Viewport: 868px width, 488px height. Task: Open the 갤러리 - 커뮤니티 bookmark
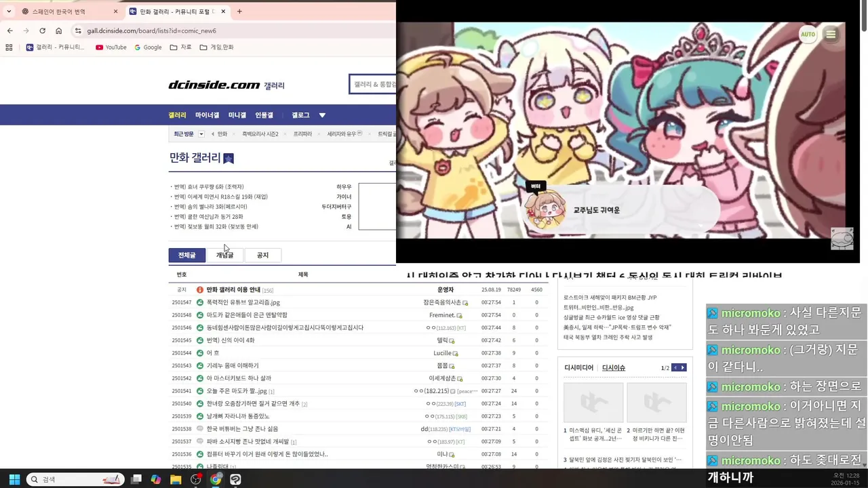point(56,47)
